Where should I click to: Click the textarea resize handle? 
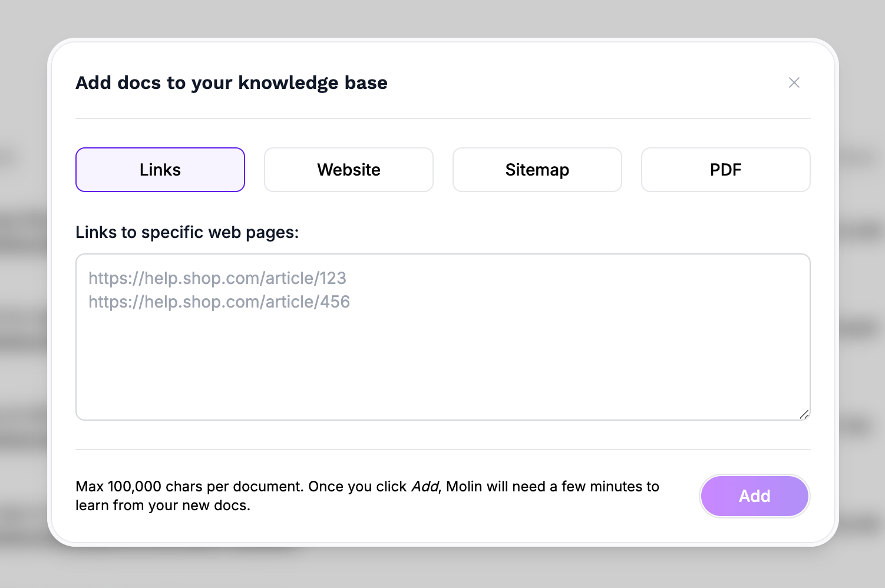[804, 414]
